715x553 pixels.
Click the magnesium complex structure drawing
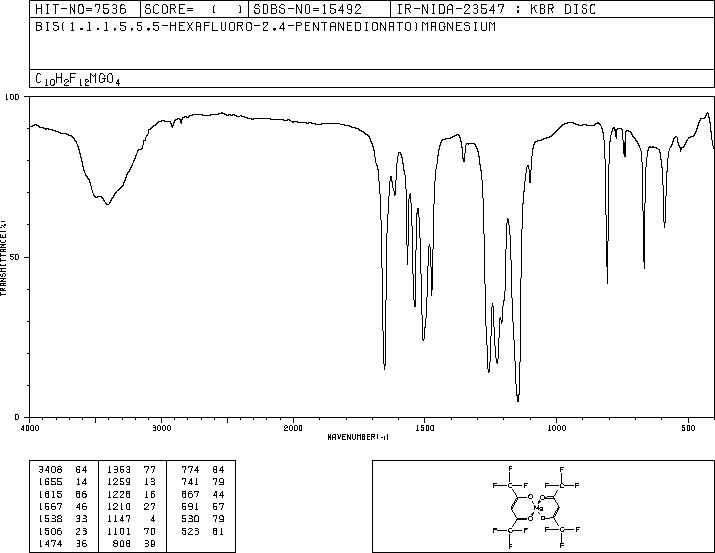click(536, 507)
